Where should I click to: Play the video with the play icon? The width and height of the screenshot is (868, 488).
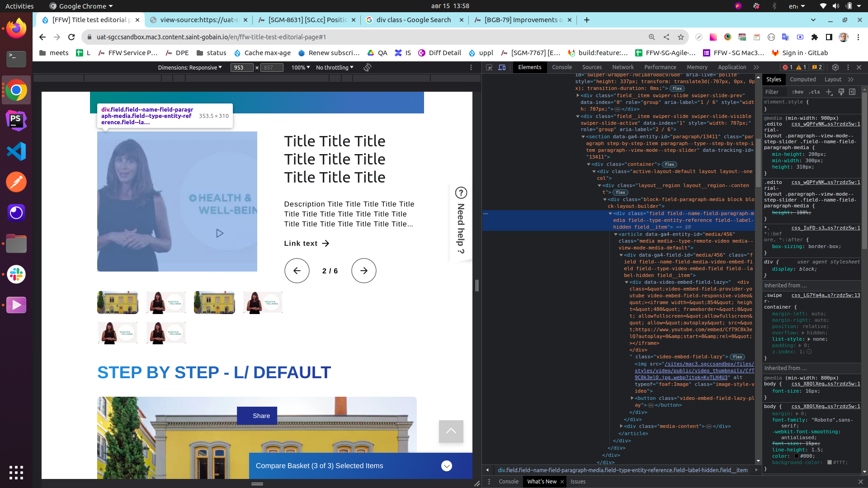(x=220, y=234)
